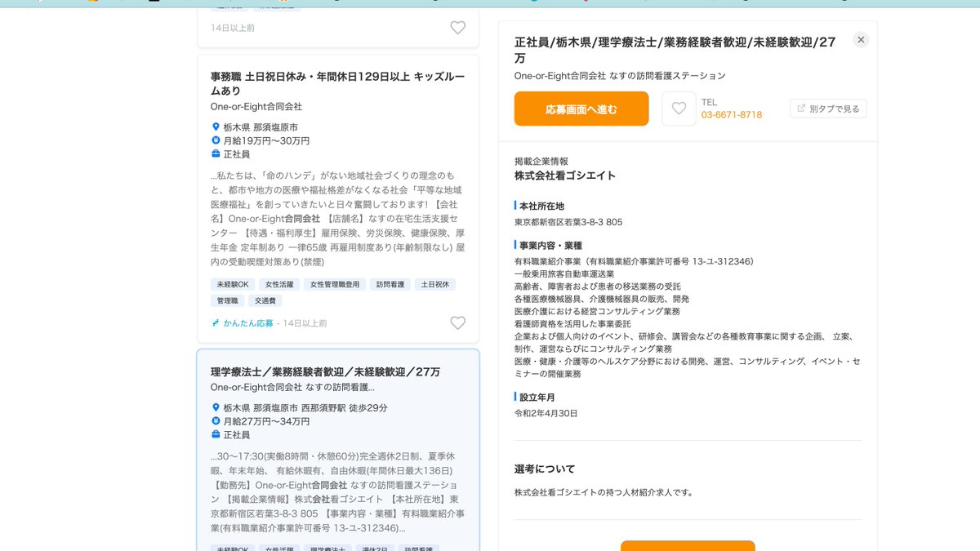Save the 事務職 job with its heart icon
This screenshot has width=980, height=551.
[x=458, y=323]
